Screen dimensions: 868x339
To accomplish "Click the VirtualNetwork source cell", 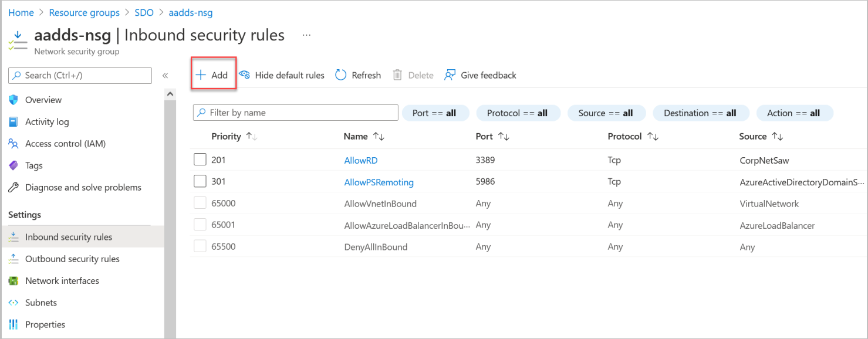I will [x=769, y=204].
